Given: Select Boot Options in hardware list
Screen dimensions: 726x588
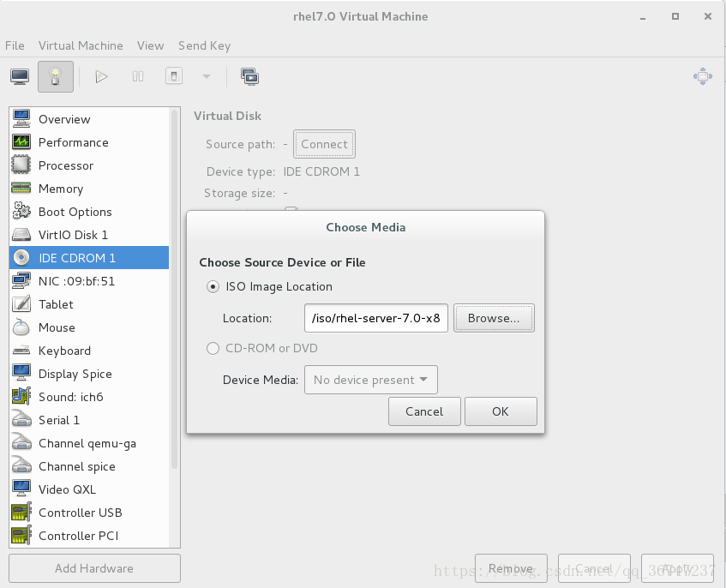Looking at the screenshot, I should 89,212.
